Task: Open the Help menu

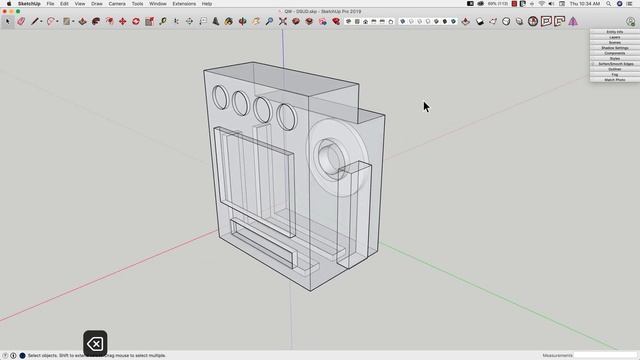Action: point(207,4)
